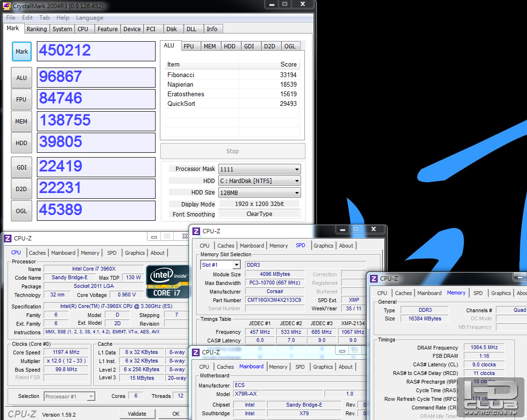Run the HDD benchmark button
Screen dimensions: 527x420
[x=22, y=143]
